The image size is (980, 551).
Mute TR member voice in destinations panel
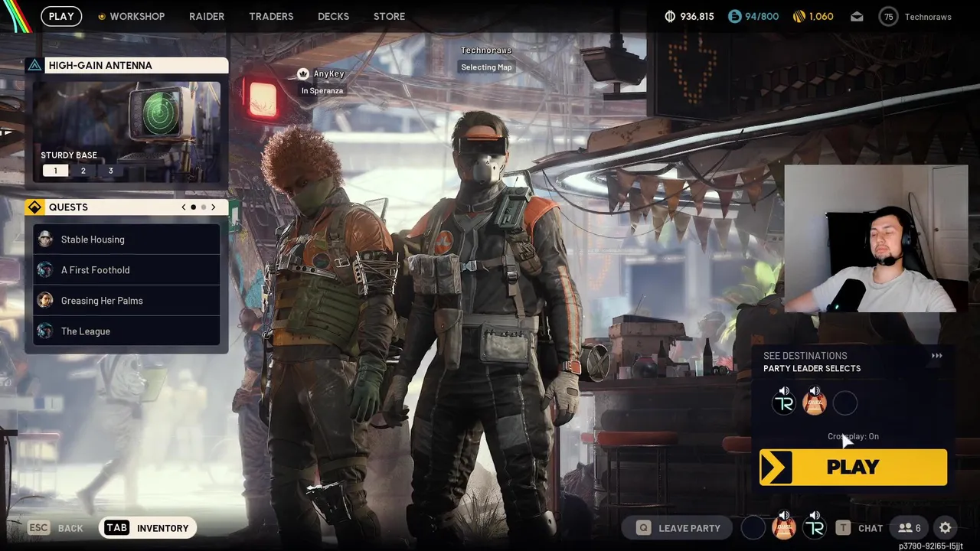click(783, 391)
